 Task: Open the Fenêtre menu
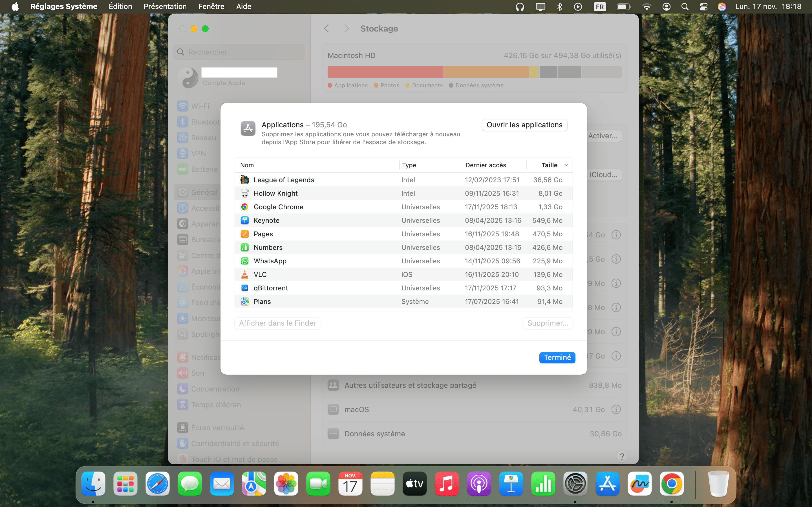point(211,7)
